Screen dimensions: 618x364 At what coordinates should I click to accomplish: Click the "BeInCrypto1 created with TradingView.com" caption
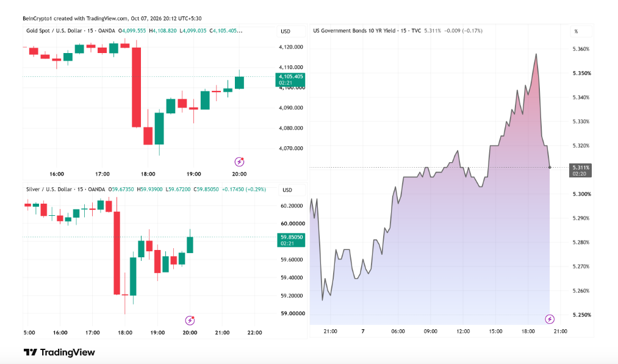coord(75,18)
